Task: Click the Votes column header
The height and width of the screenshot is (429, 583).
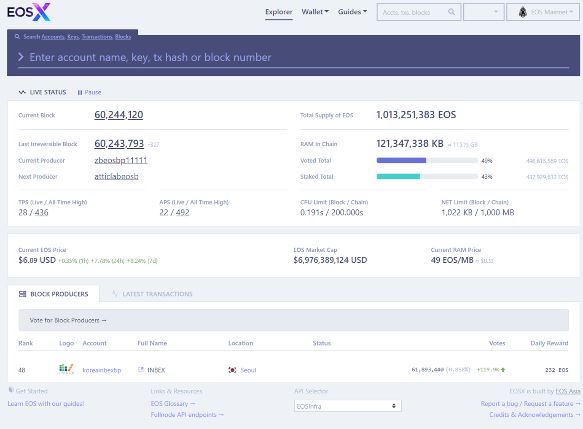Action: click(497, 343)
